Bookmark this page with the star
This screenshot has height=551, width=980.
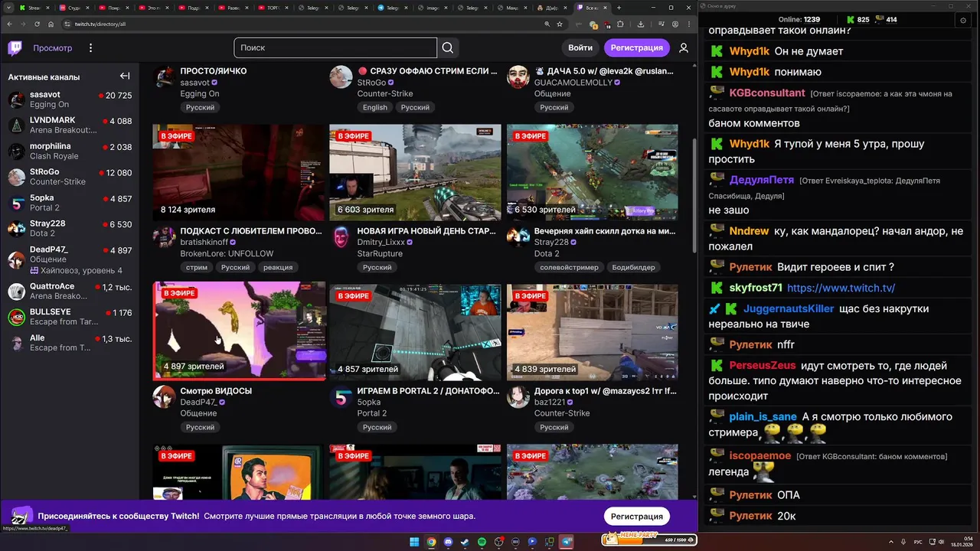[x=560, y=24]
